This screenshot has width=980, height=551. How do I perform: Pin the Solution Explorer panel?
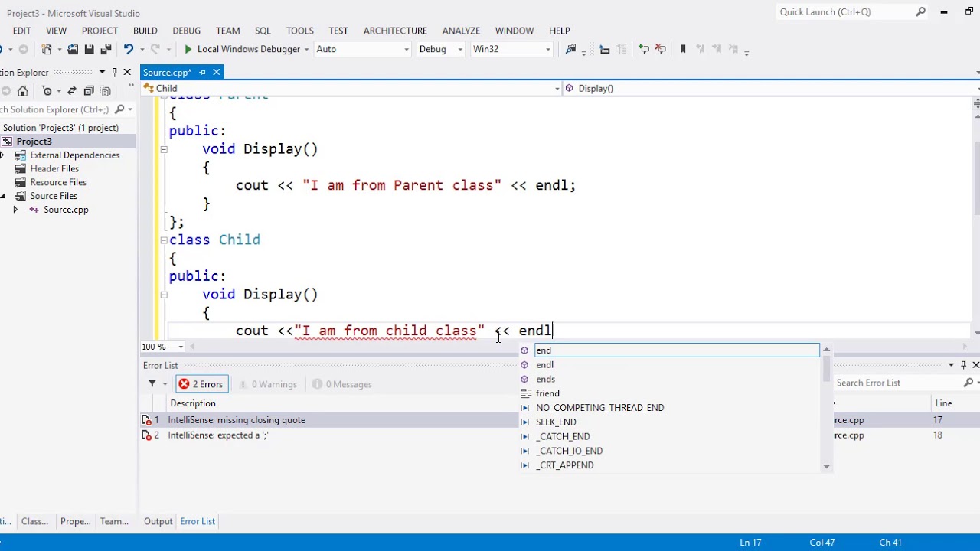114,72
